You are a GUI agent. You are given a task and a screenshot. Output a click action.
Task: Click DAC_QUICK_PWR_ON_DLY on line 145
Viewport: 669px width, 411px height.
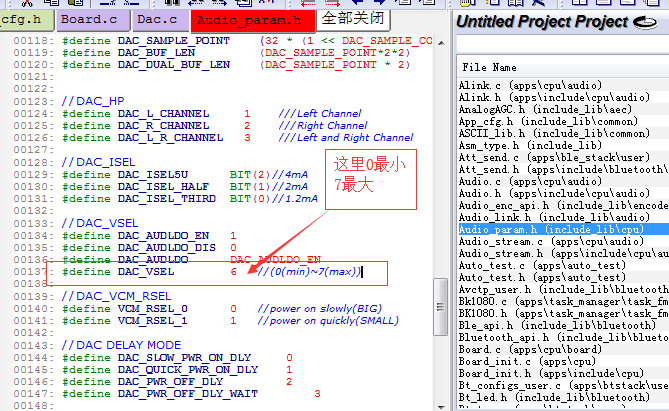(x=188, y=370)
